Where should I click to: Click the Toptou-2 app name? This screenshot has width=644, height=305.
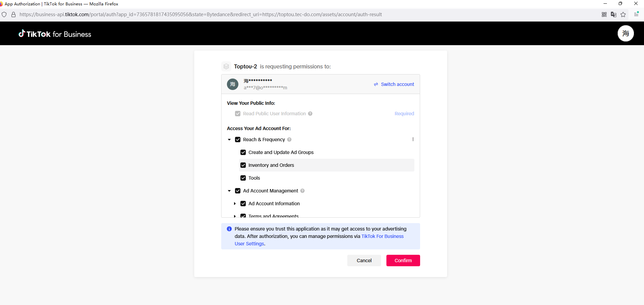[x=245, y=66]
